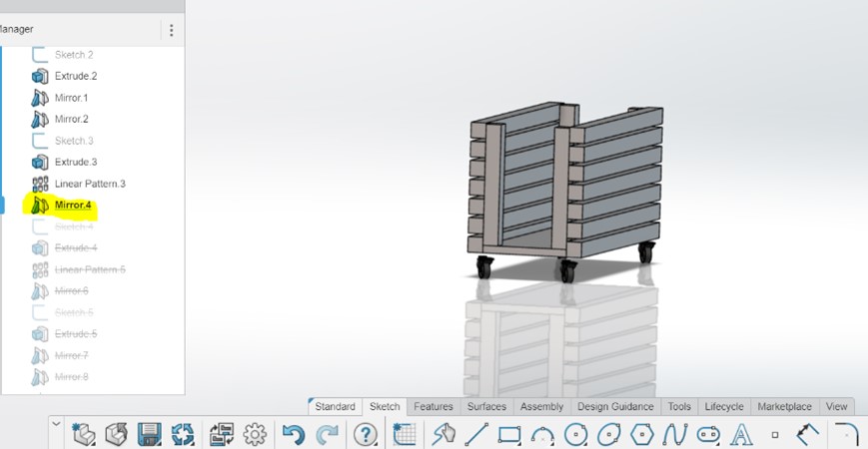
Task: Select the Rectangle sketch tool
Action: (509, 434)
